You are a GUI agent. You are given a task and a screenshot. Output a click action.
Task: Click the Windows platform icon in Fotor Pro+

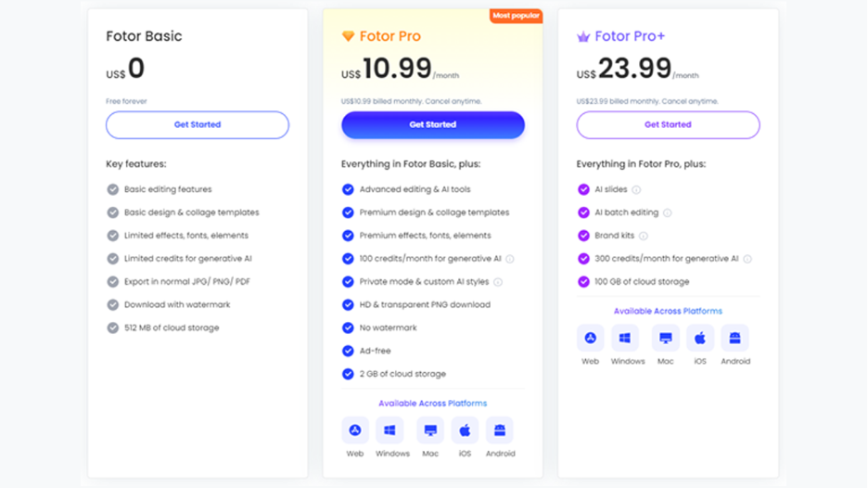click(x=625, y=338)
